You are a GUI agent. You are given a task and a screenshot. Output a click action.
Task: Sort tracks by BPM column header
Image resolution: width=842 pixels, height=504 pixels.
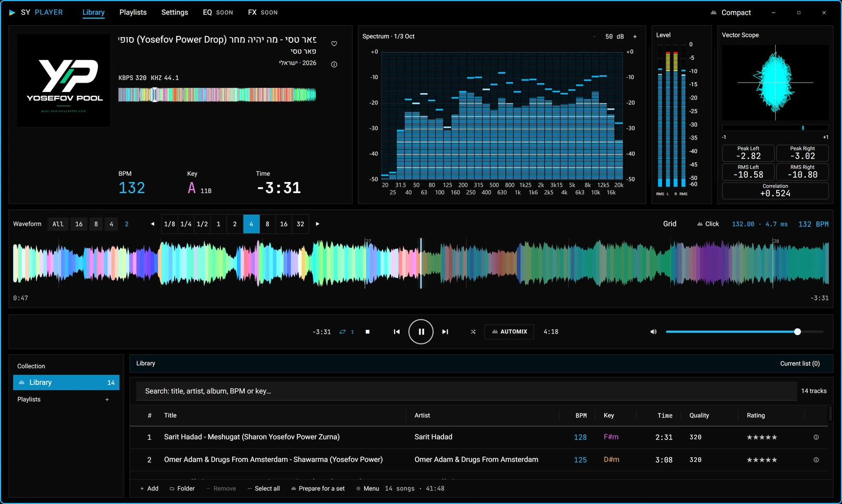[x=581, y=416]
